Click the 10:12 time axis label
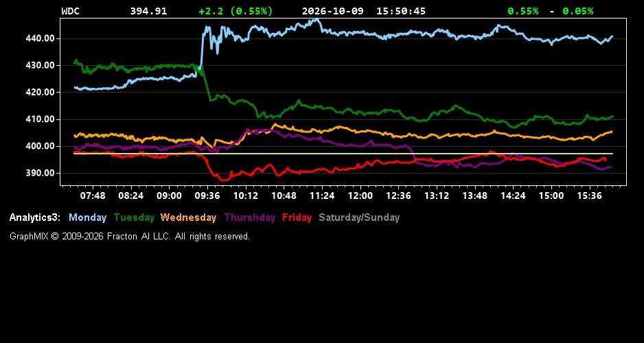 pyautogui.click(x=246, y=196)
